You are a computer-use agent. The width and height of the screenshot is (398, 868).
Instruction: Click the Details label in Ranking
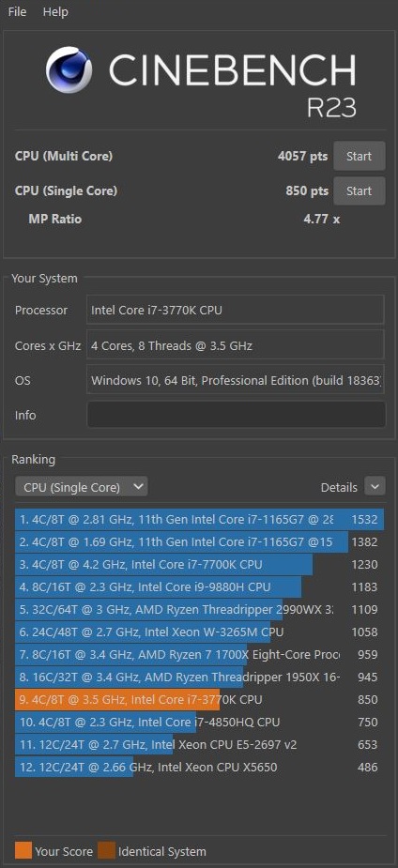(x=339, y=488)
